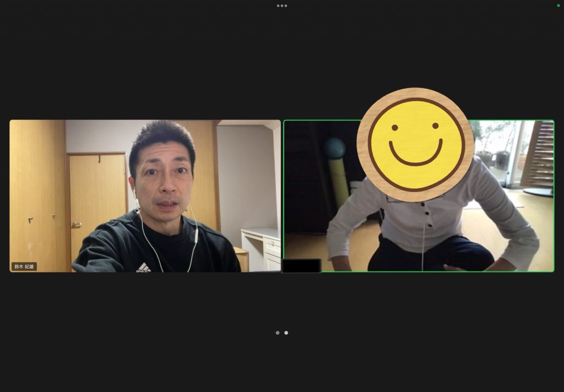Select the second gallery page dot
The height and width of the screenshot is (392, 564).
(x=286, y=333)
